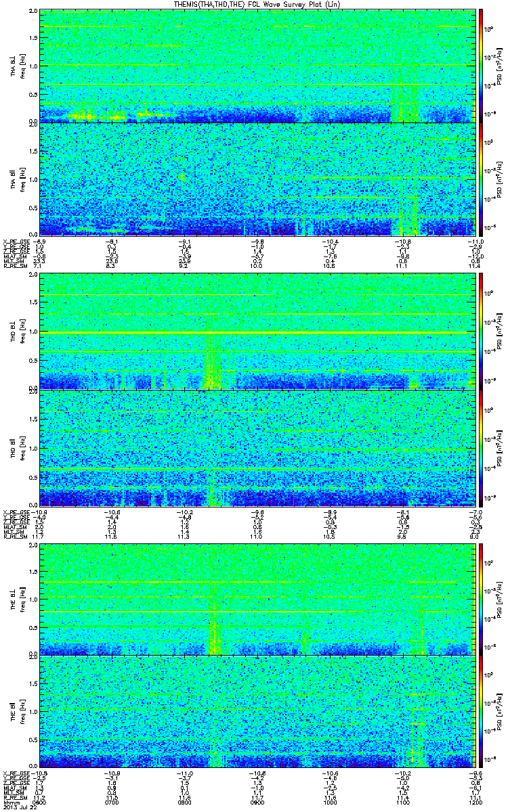Click the color bar beside THD B-parallel panel

point(482,447)
